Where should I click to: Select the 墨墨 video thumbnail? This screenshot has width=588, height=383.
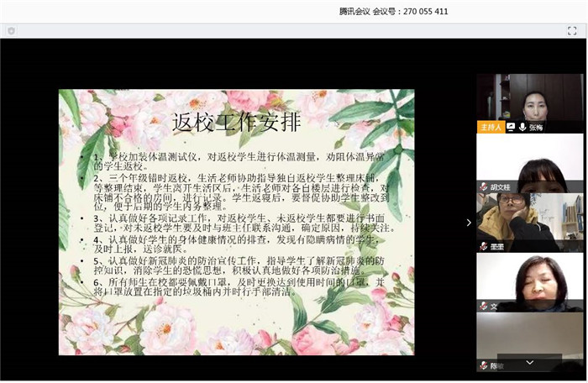tap(529, 223)
